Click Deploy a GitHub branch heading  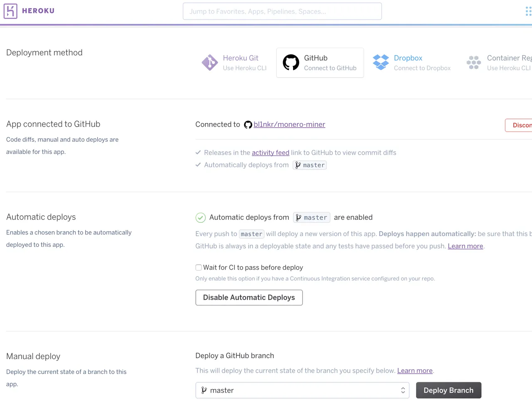tap(235, 356)
